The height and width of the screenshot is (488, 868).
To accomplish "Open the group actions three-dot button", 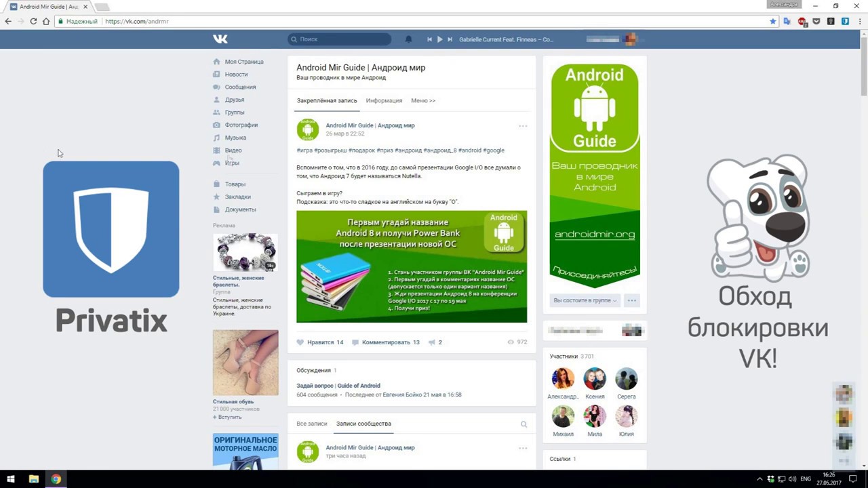I will tap(632, 300).
